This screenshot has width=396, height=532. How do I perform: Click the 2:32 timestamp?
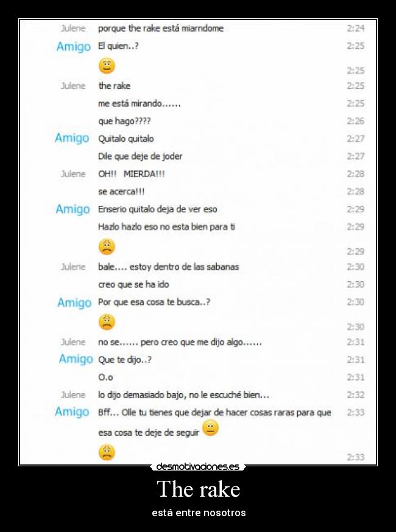pos(356,395)
